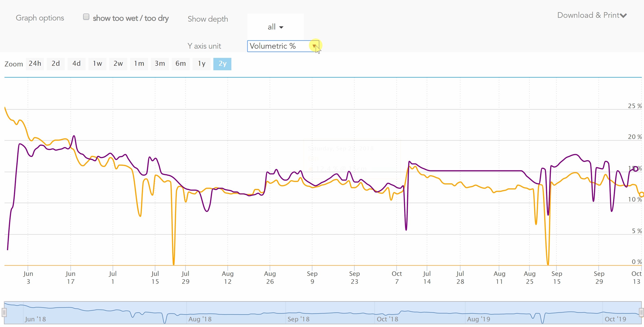The image size is (644, 327).
Task: Set zoom to 1y
Action: 202,64
